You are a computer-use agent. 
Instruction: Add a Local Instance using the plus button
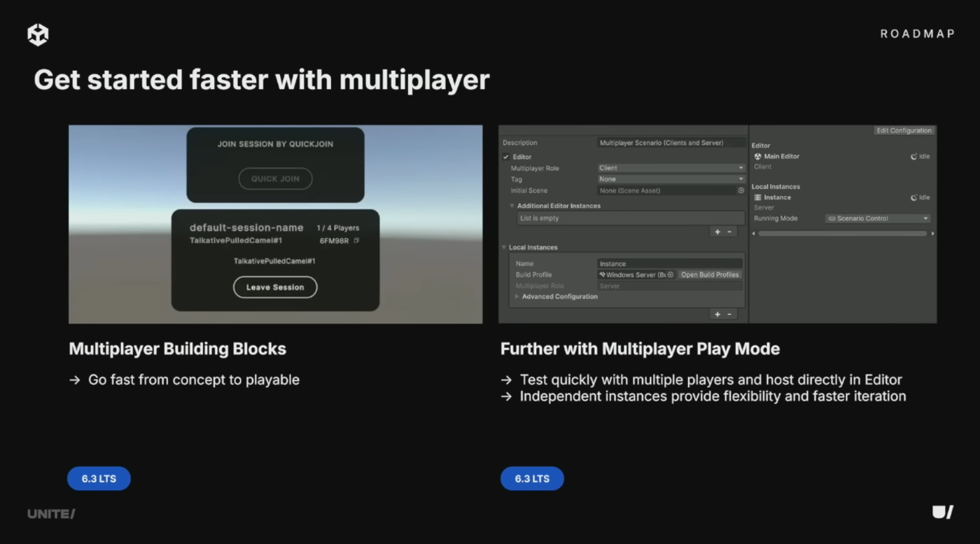pyautogui.click(x=717, y=314)
